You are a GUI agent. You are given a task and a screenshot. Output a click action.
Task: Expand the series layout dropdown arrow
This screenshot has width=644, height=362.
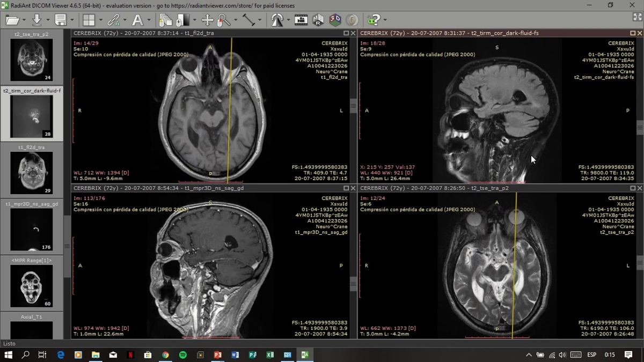coord(100,20)
